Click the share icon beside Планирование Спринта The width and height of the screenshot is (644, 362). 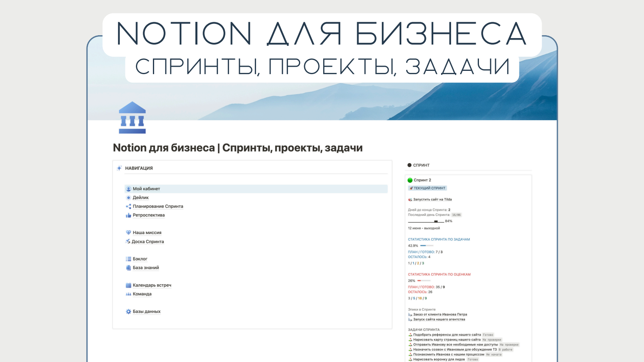pos(128,207)
